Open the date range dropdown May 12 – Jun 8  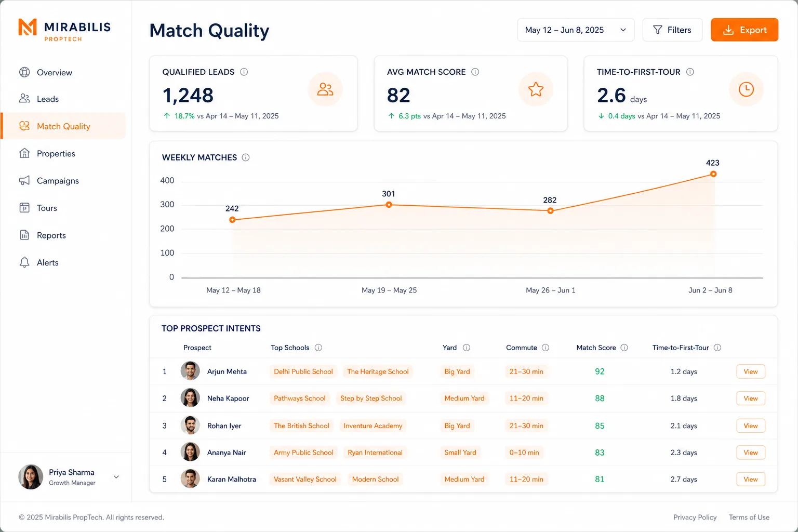coord(576,30)
